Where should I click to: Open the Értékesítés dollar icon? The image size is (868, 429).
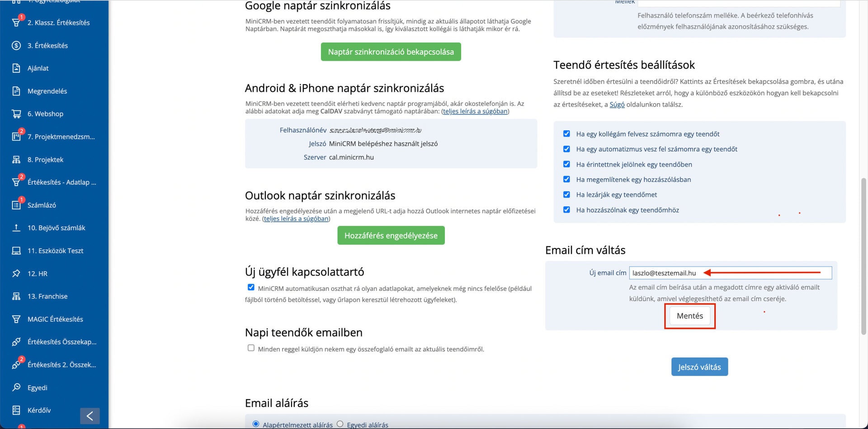click(x=16, y=46)
